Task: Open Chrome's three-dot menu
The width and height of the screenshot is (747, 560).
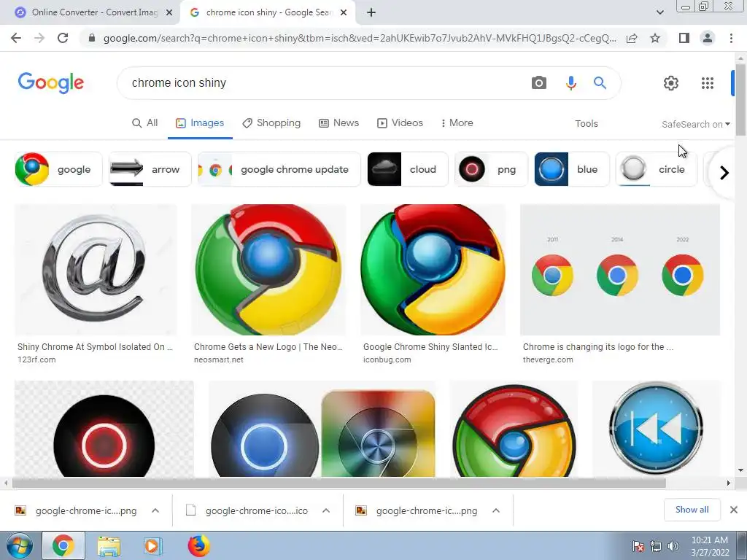Action: (x=731, y=38)
